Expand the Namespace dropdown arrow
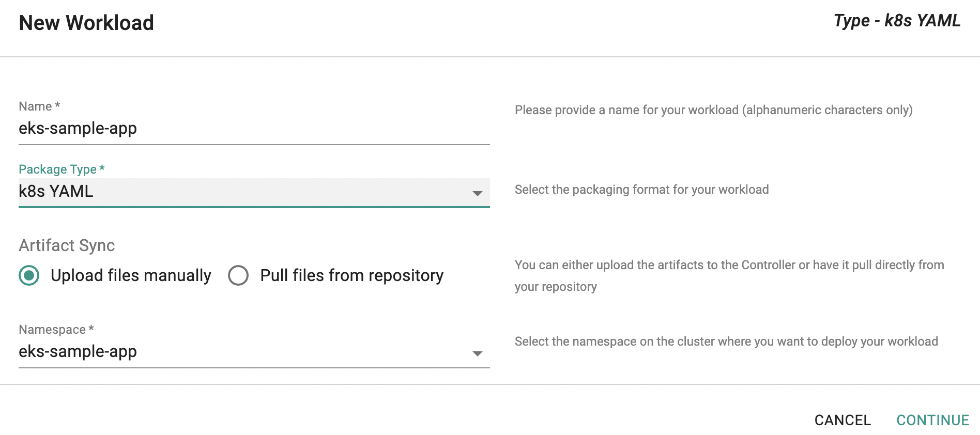 [478, 354]
